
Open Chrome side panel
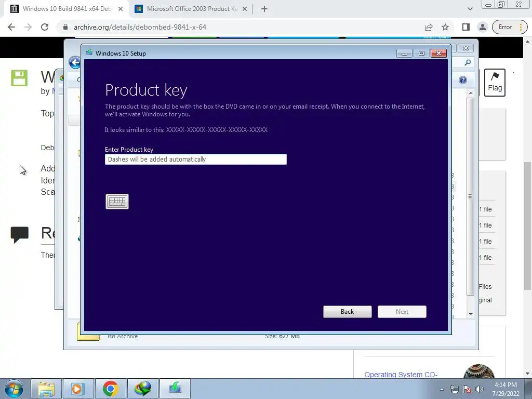(466, 27)
